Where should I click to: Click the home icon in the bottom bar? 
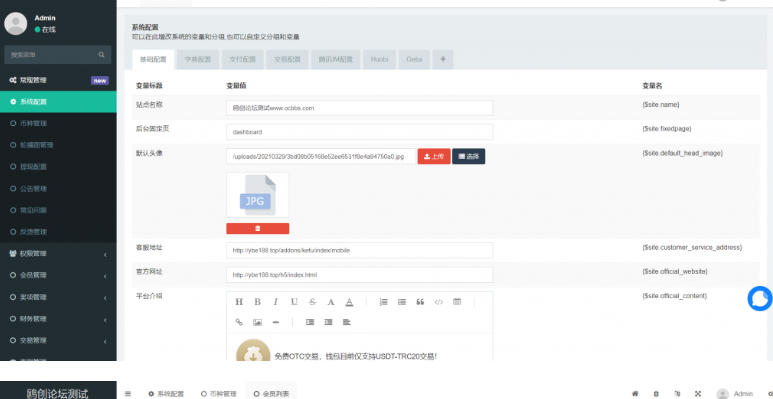[635, 394]
